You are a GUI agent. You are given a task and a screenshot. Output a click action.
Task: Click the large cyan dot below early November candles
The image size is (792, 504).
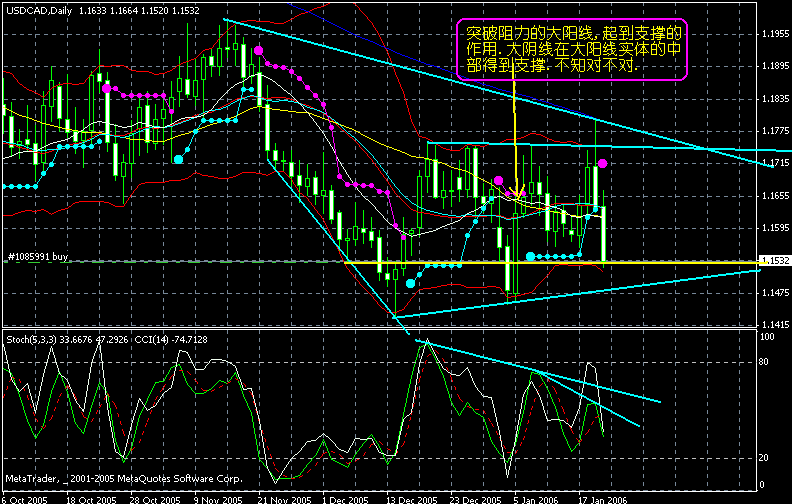coord(178,159)
